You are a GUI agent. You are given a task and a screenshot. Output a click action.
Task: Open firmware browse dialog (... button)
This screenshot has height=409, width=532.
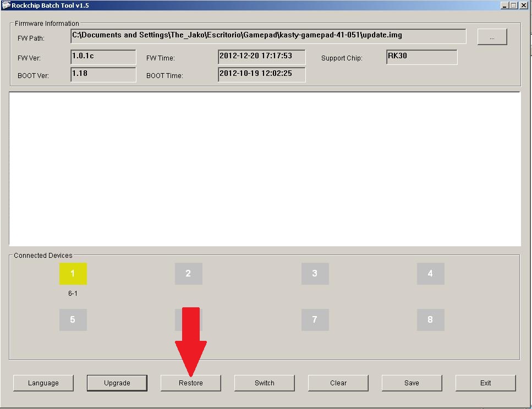(492, 37)
